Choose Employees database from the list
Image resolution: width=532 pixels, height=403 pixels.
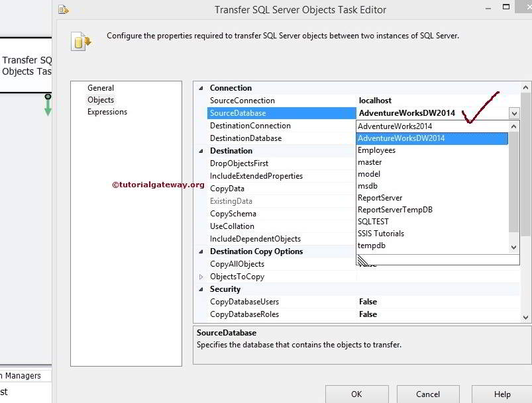pyautogui.click(x=432, y=150)
